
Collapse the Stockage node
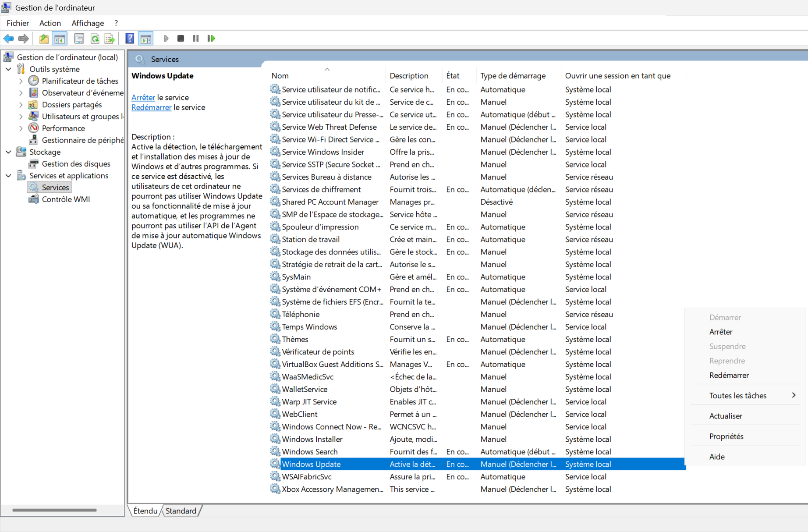8,152
